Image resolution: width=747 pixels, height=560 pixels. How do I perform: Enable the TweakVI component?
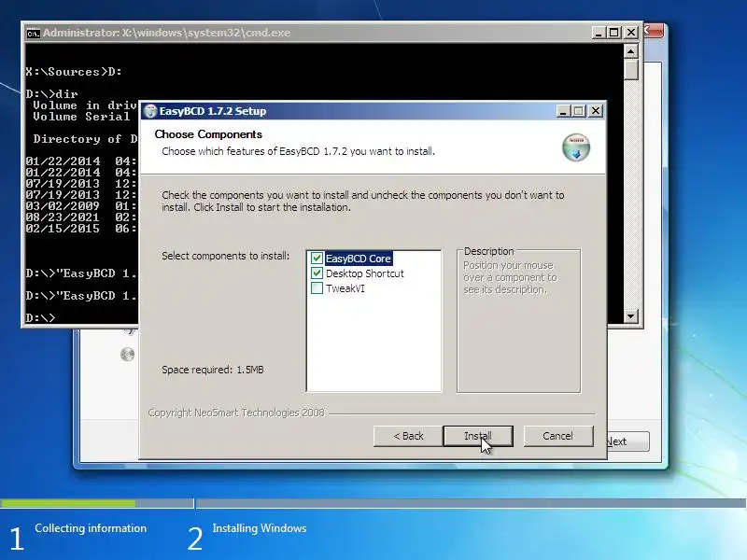pyautogui.click(x=317, y=288)
